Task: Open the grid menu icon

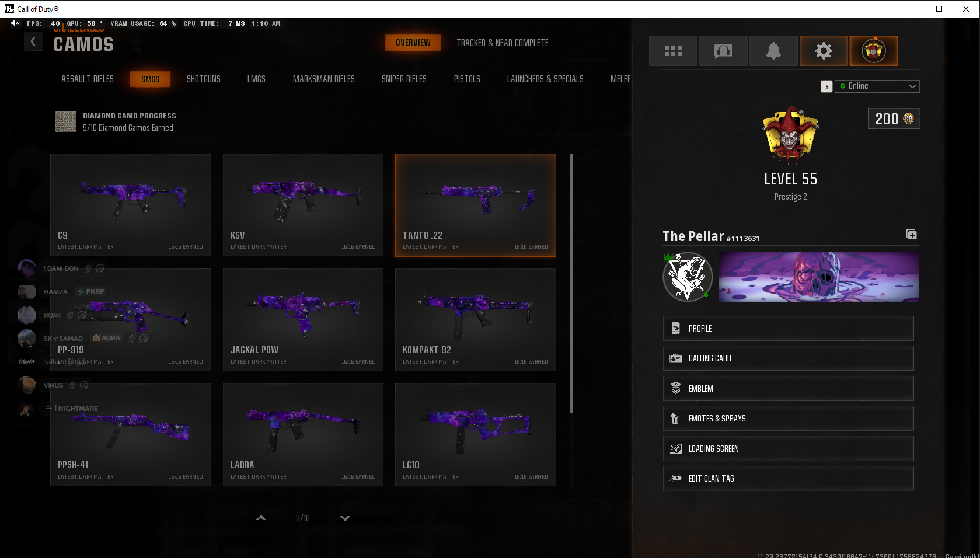Action: [x=673, y=51]
